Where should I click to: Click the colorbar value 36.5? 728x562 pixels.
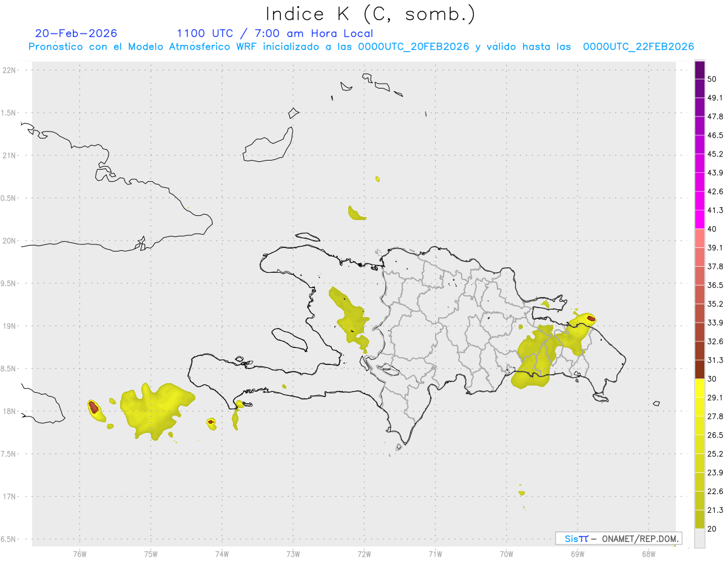(715, 285)
